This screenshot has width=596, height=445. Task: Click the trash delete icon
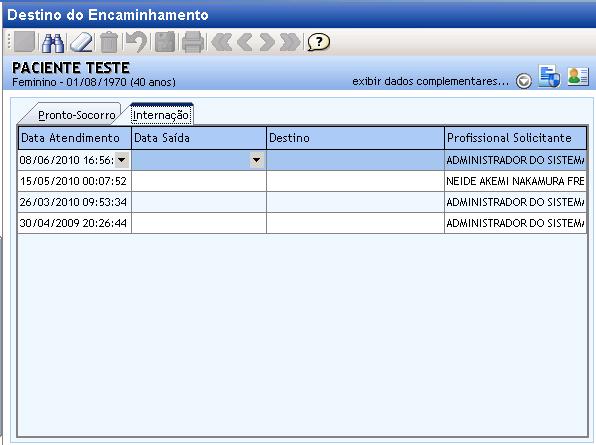(x=109, y=42)
